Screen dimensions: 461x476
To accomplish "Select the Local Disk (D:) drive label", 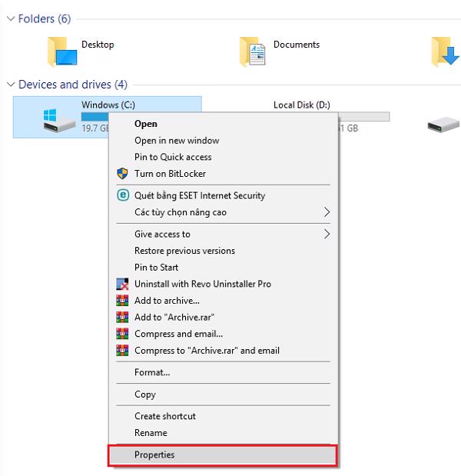I will click(x=301, y=105).
